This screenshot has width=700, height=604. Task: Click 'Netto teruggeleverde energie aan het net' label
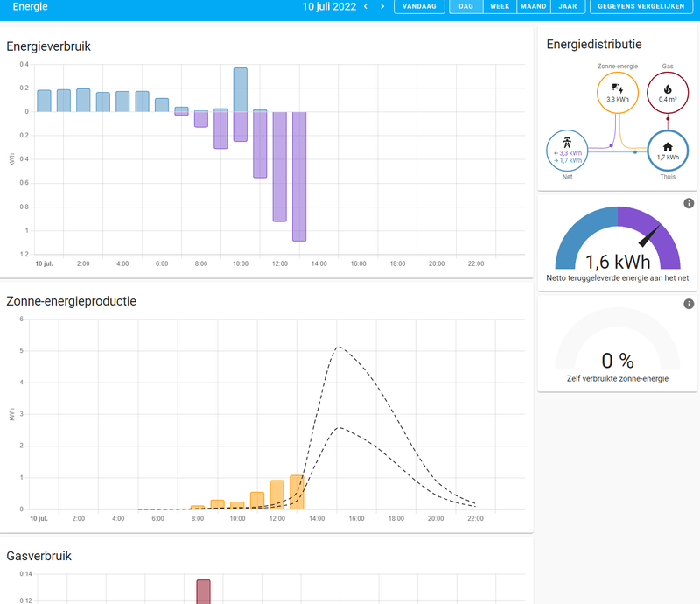(x=618, y=278)
